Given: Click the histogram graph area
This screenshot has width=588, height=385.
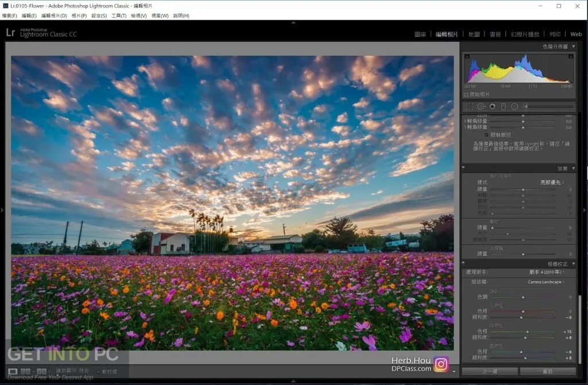Looking at the screenshot, I should [519, 68].
